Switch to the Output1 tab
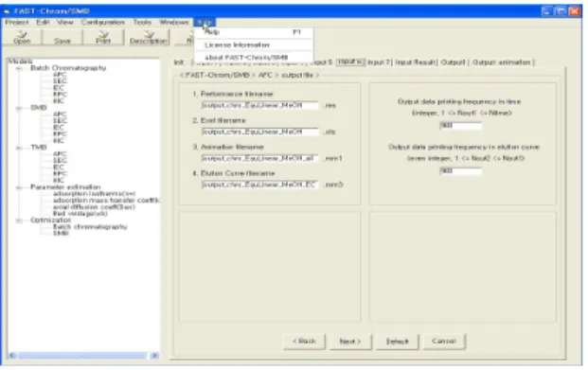The height and width of the screenshot is (370, 588). tap(453, 62)
